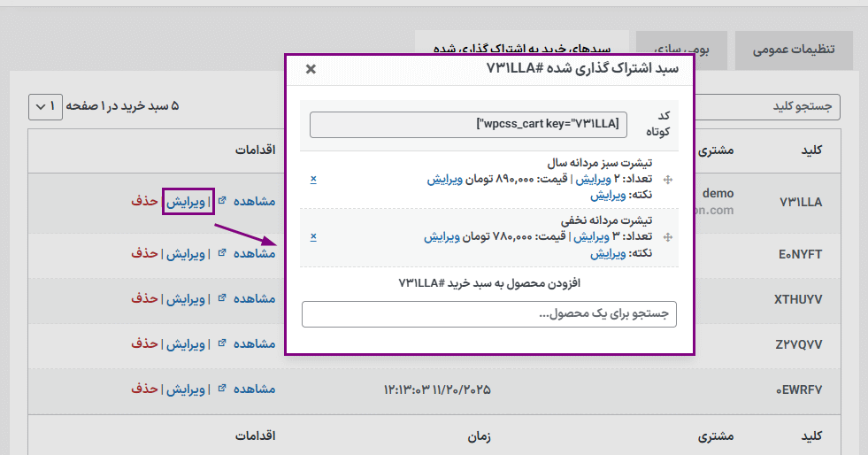Edit 890,000 toman price of green t-shirt
The image size is (868, 455).
(x=444, y=180)
